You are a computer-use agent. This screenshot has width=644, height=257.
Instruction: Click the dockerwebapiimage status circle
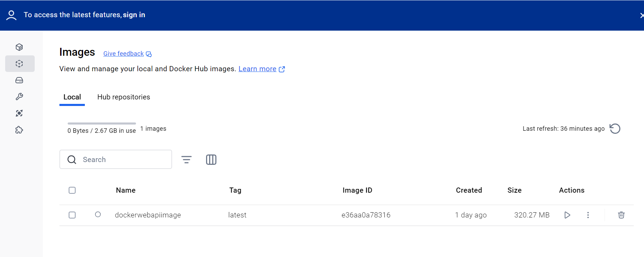98,214
